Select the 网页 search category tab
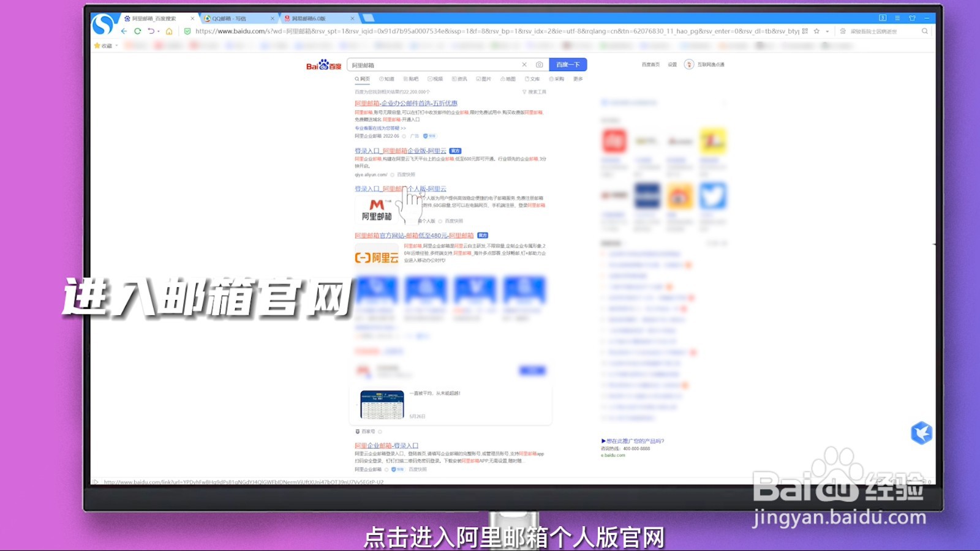The height and width of the screenshot is (551, 980). coord(363,79)
